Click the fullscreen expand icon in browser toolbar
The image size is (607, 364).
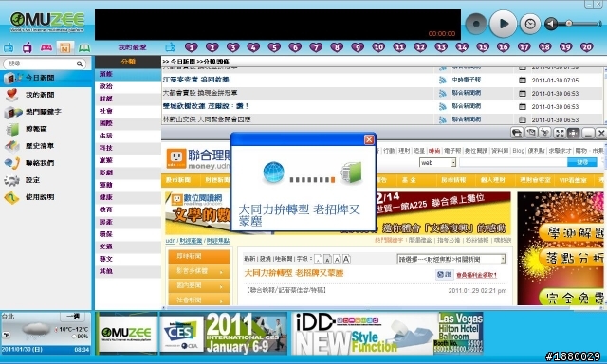pyautogui.click(x=560, y=133)
